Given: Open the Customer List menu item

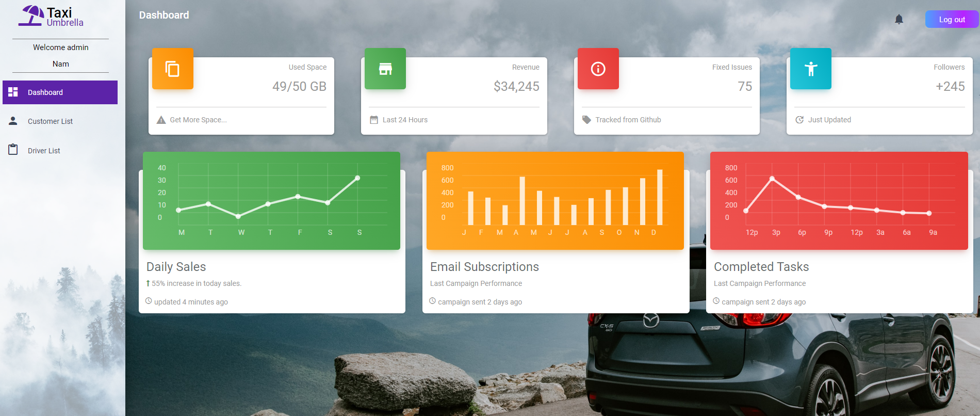Looking at the screenshot, I should pos(60,121).
